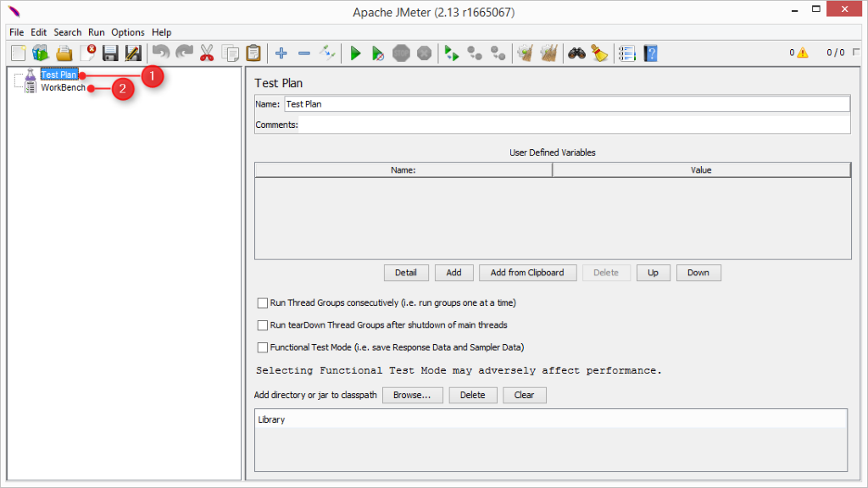Click Add from Clipboard button
The height and width of the screenshot is (488, 868).
click(x=527, y=273)
